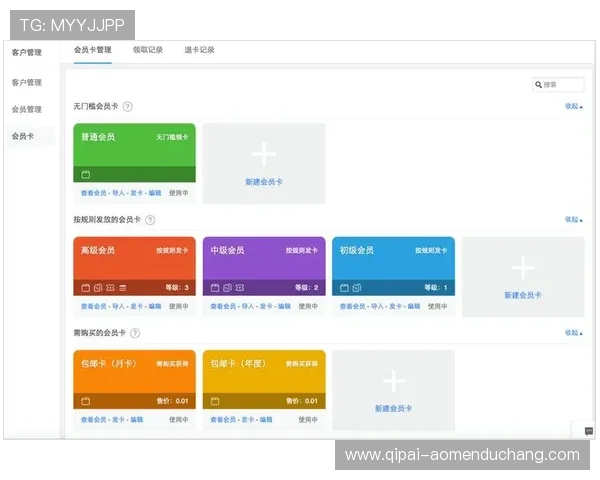Collapse the 按规则发放的会员卡 section via 收起
The image size is (600, 480).
(574, 219)
